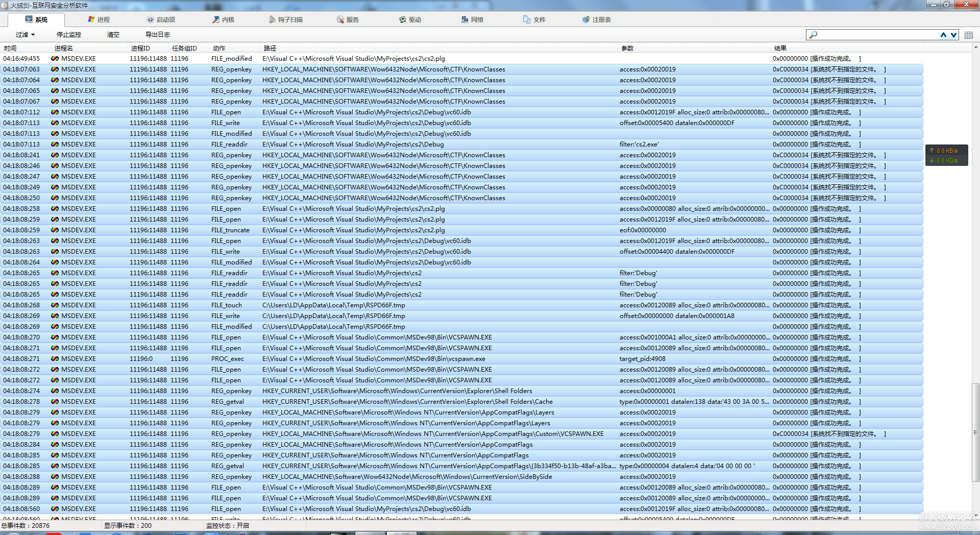Click 清空 to clear the log
This screenshot has width=980, height=535.
pyautogui.click(x=113, y=35)
